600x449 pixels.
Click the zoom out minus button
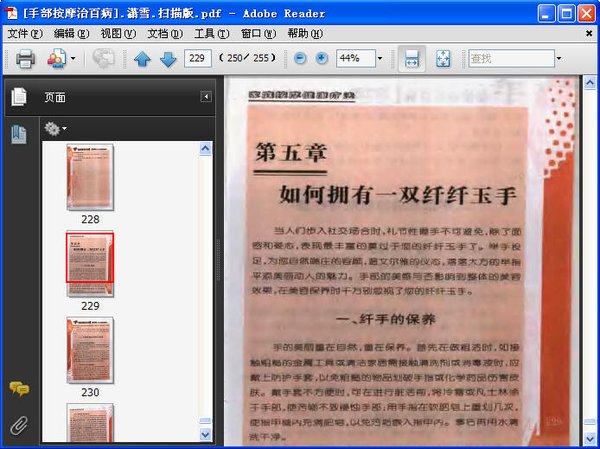tap(300, 58)
